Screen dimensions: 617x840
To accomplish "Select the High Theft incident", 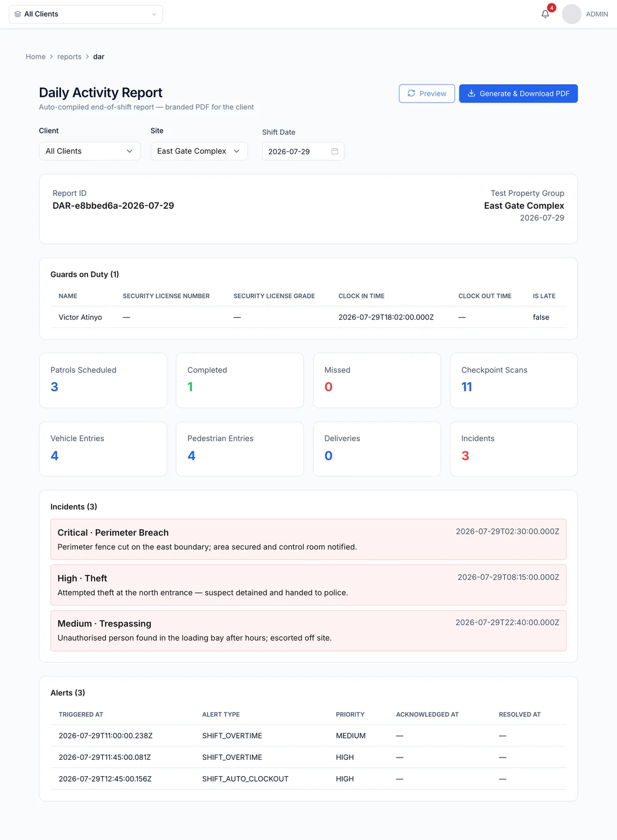I will point(308,585).
